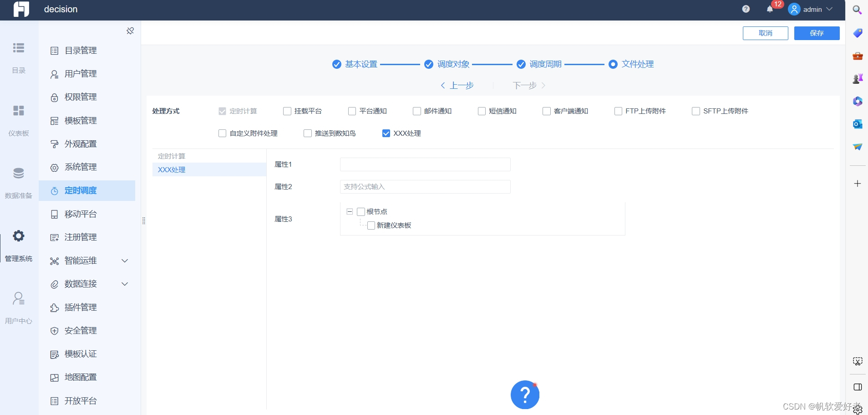Collapse the 根节点 tree node
868x415 pixels.
pyautogui.click(x=350, y=212)
